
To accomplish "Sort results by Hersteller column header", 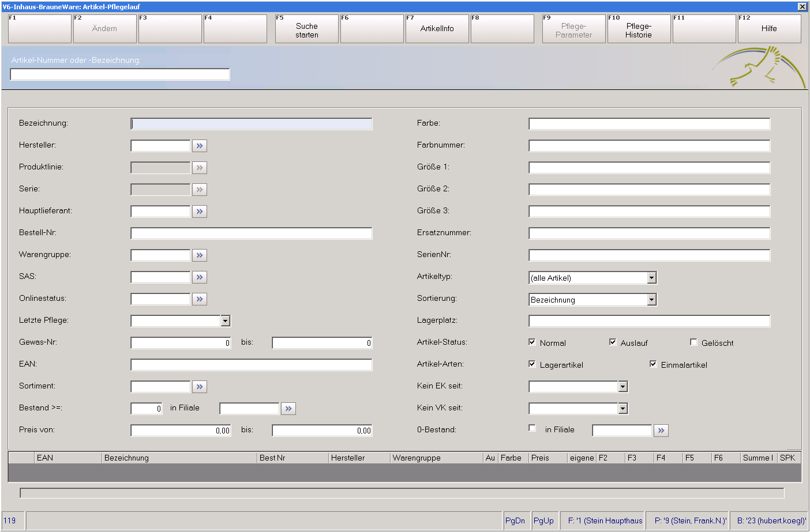I will (x=359, y=458).
